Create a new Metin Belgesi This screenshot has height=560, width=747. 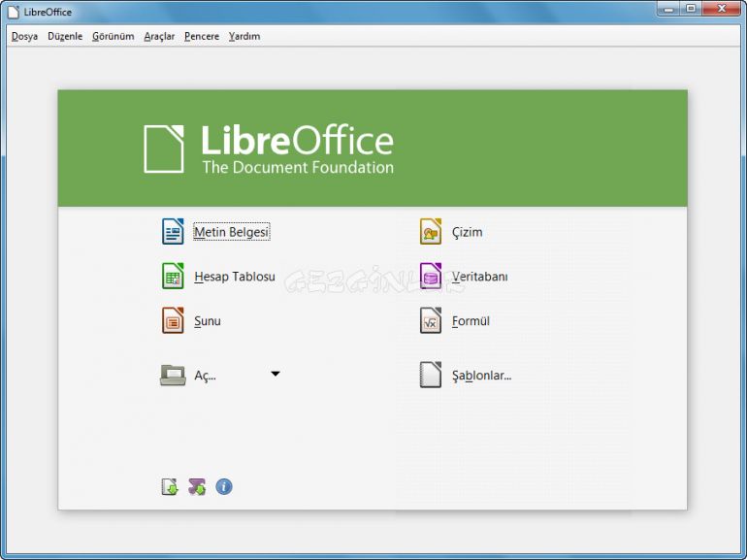tap(232, 232)
